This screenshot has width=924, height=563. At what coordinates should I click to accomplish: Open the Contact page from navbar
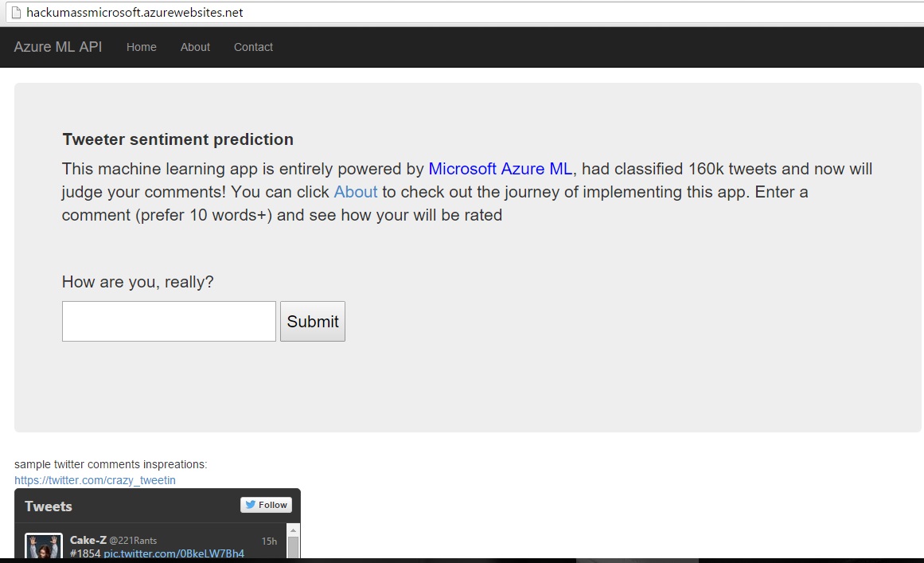pyautogui.click(x=253, y=47)
